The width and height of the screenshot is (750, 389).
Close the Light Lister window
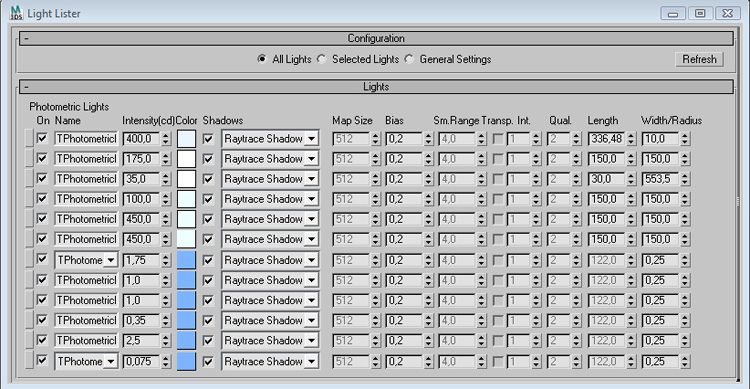click(x=728, y=13)
